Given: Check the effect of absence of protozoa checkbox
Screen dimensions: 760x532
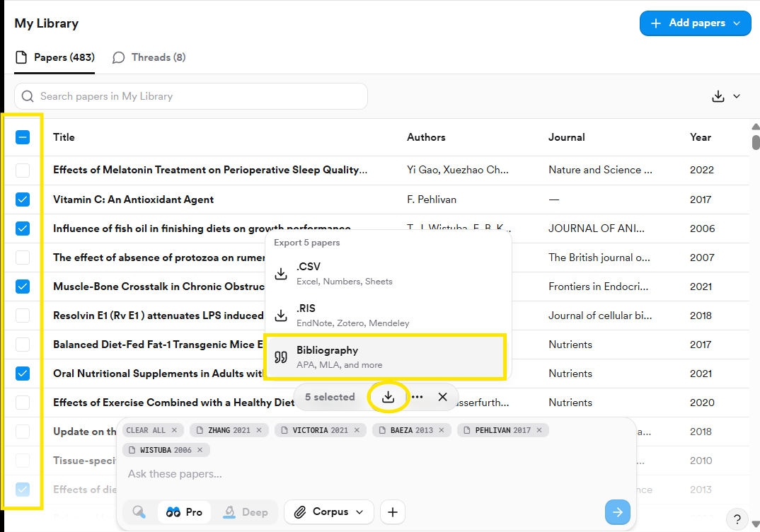Looking at the screenshot, I should click(x=23, y=258).
